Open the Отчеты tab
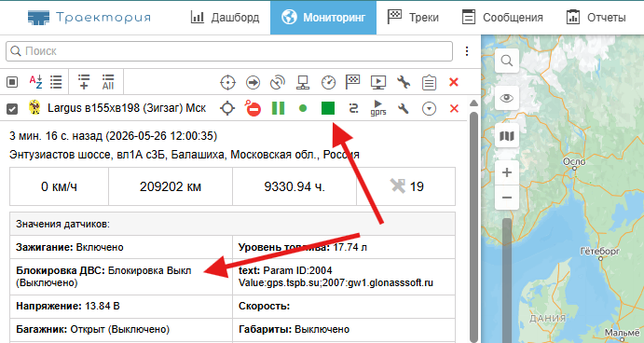Image resolution: width=644 pixels, height=343 pixels. (596, 18)
